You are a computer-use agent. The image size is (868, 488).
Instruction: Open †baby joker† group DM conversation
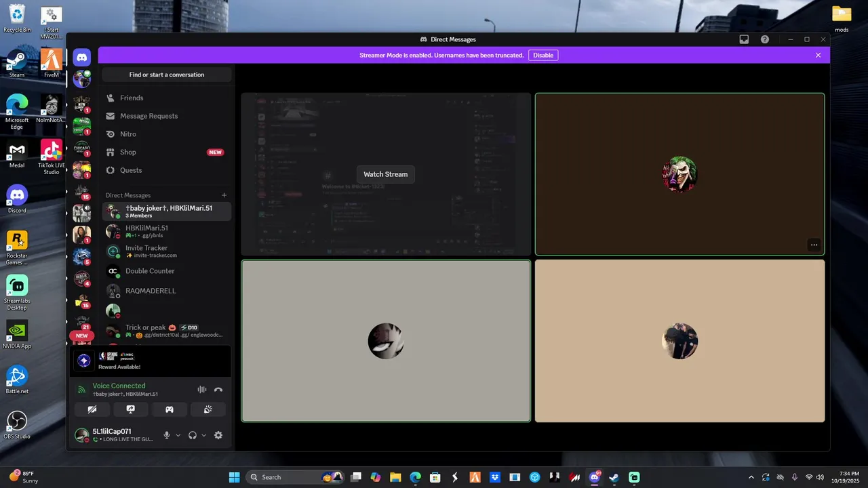coord(167,211)
